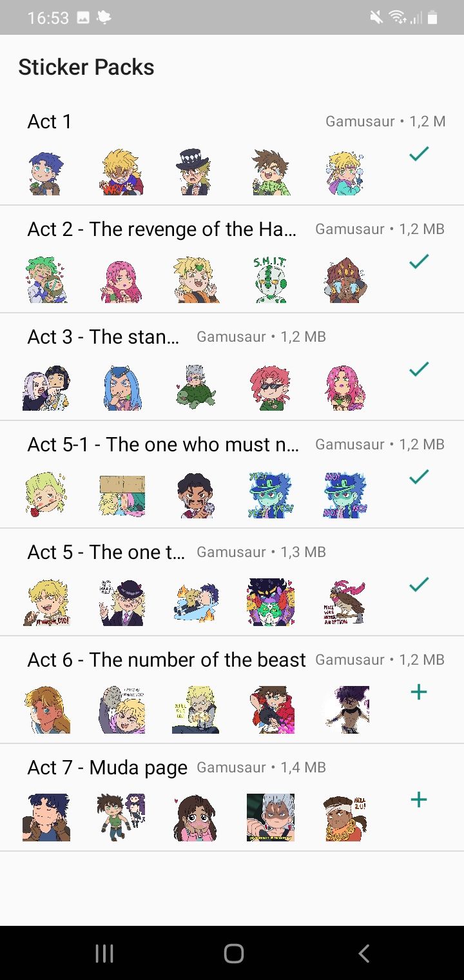
Task: Tap the Android back navigation button
Action: (x=364, y=954)
